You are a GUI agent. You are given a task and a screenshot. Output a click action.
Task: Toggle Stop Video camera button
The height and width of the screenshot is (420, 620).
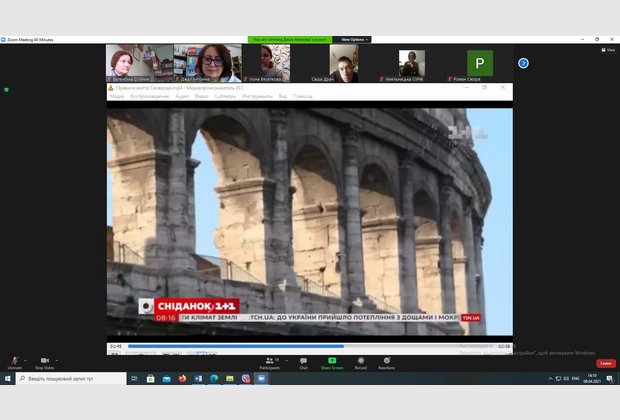coord(44,360)
